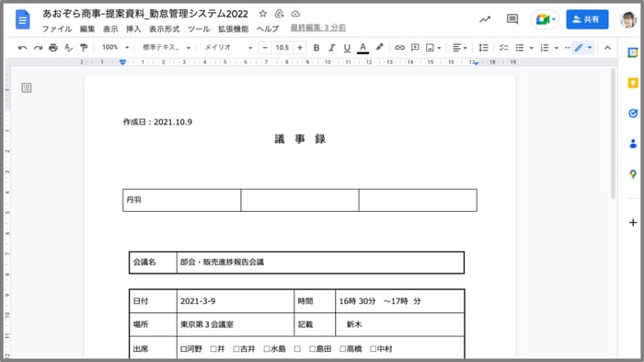Redo the last action
Screen dimensions: 644x362
coord(38,48)
